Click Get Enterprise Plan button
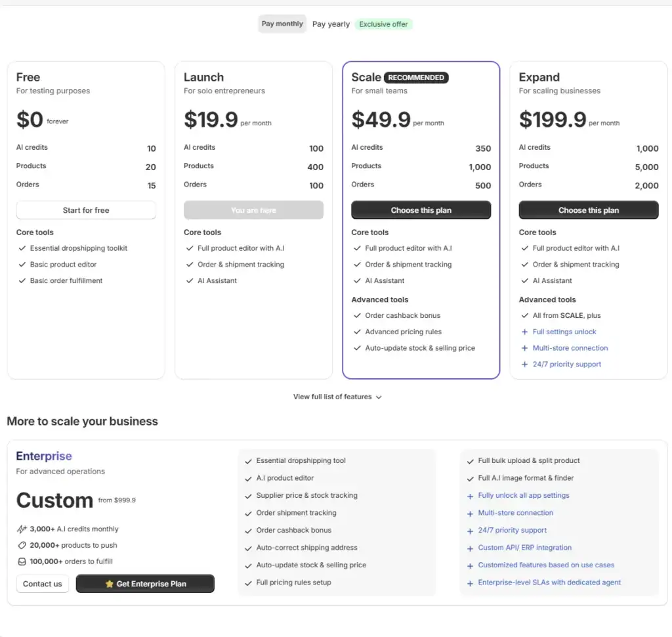672x637 pixels. [x=145, y=584]
